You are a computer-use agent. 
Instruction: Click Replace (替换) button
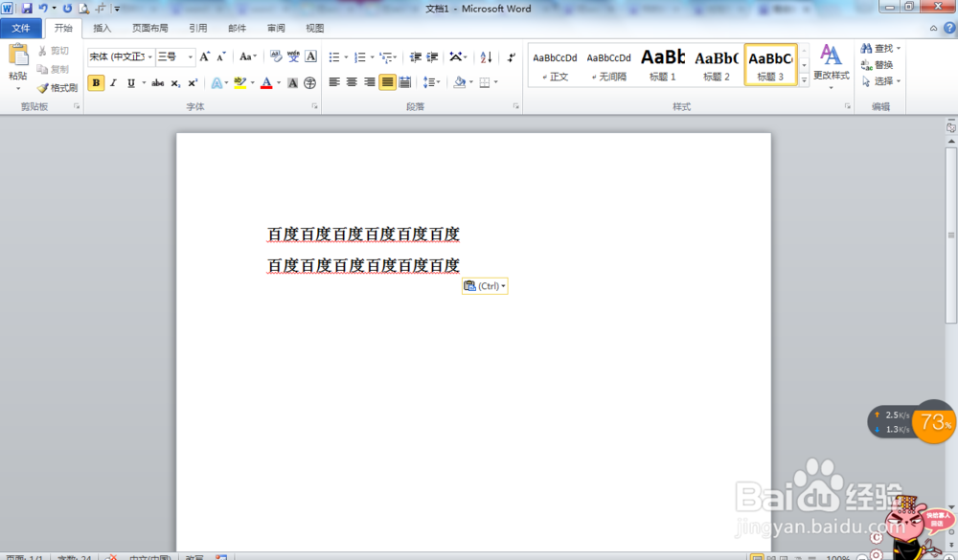[878, 65]
